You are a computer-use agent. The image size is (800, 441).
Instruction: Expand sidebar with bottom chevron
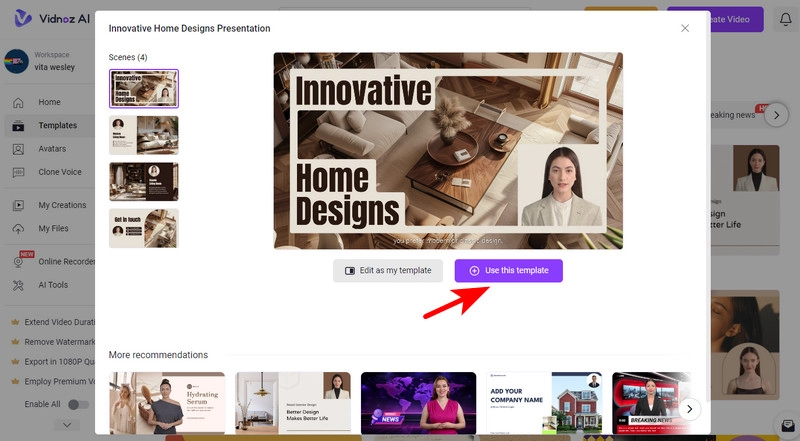click(66, 425)
